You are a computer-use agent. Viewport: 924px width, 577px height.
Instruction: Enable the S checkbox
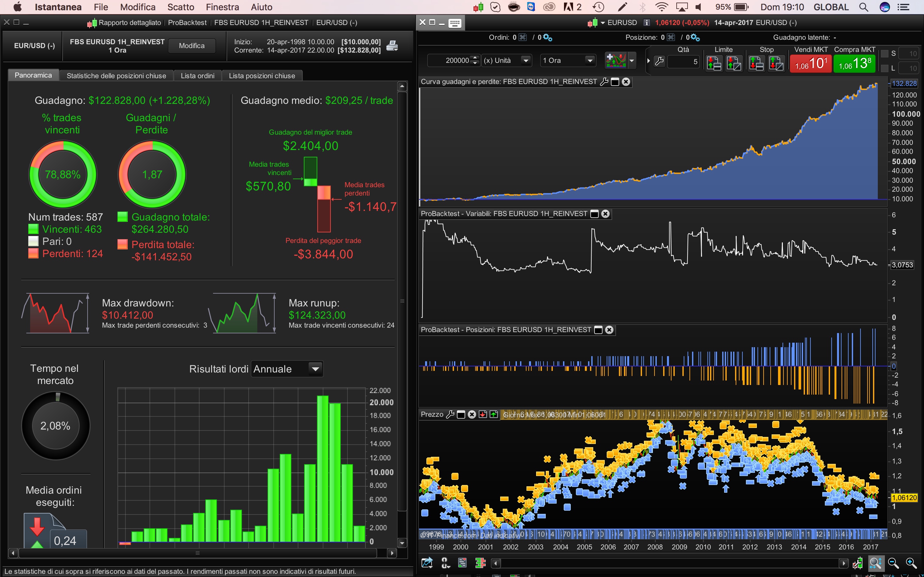pos(884,54)
